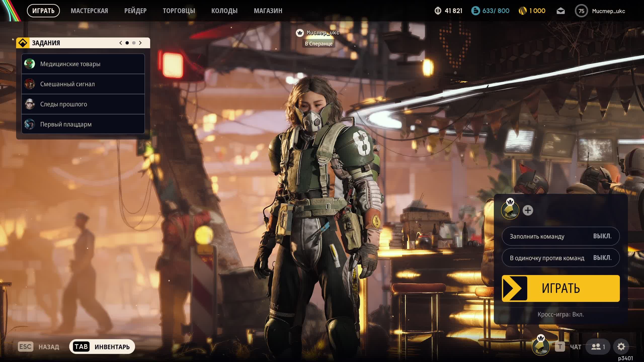Click the player level 75 badge

581,11
